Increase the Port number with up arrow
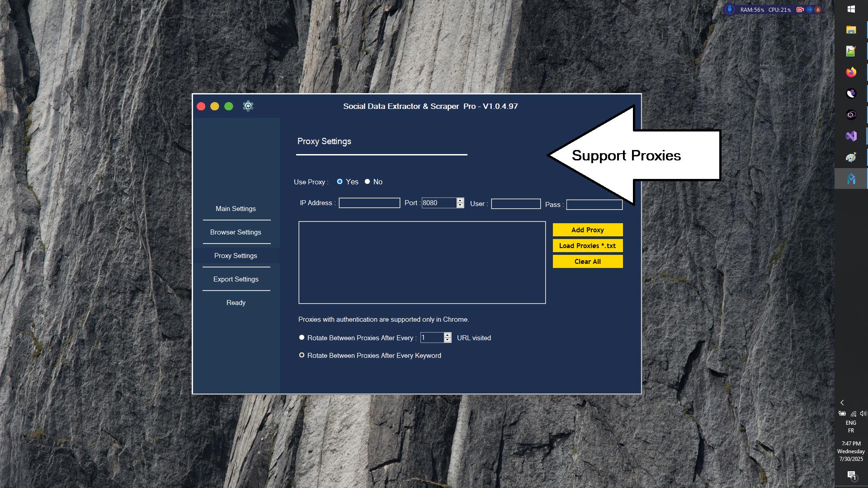The height and width of the screenshot is (488, 868). [x=460, y=200]
